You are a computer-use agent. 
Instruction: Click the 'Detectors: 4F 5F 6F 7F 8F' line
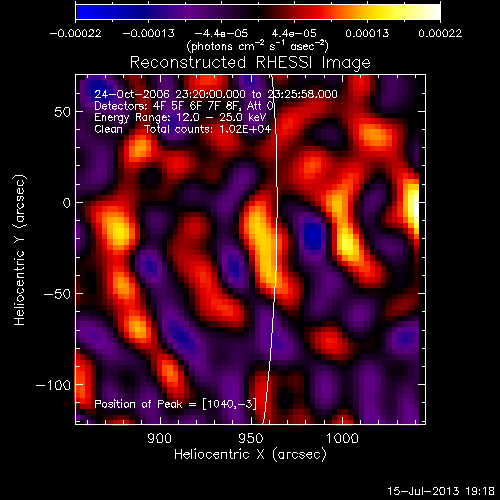tap(184, 106)
